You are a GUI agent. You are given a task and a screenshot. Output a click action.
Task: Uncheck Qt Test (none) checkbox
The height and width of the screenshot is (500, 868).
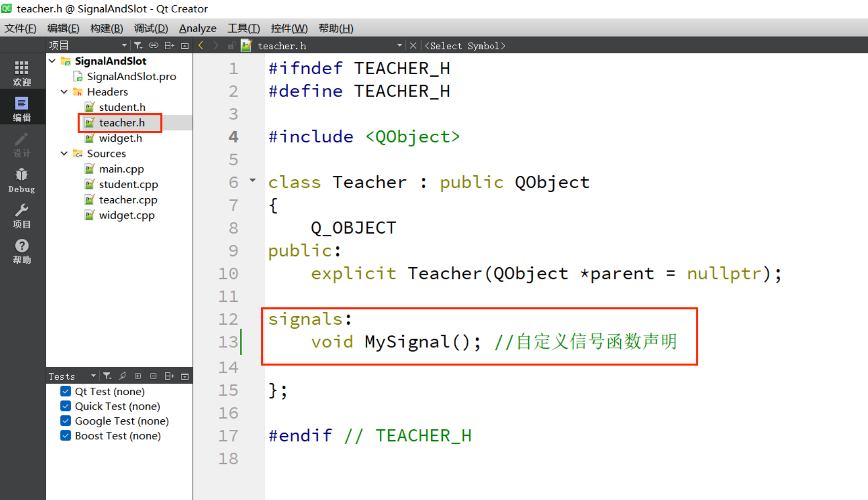click(66, 391)
